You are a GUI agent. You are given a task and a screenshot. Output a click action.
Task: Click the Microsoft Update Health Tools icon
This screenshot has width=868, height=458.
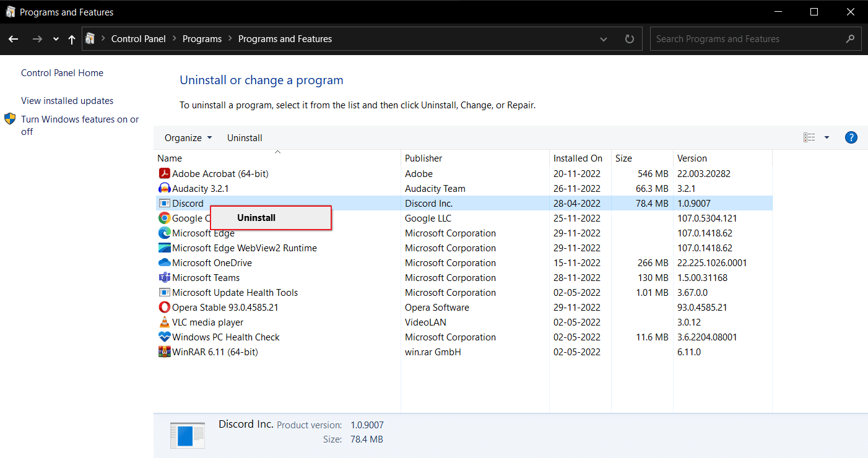(164, 293)
